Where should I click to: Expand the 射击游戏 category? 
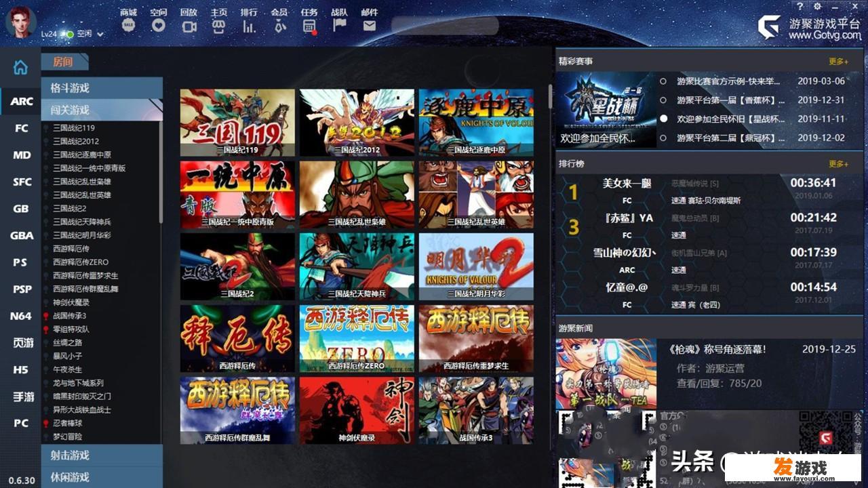[102, 455]
